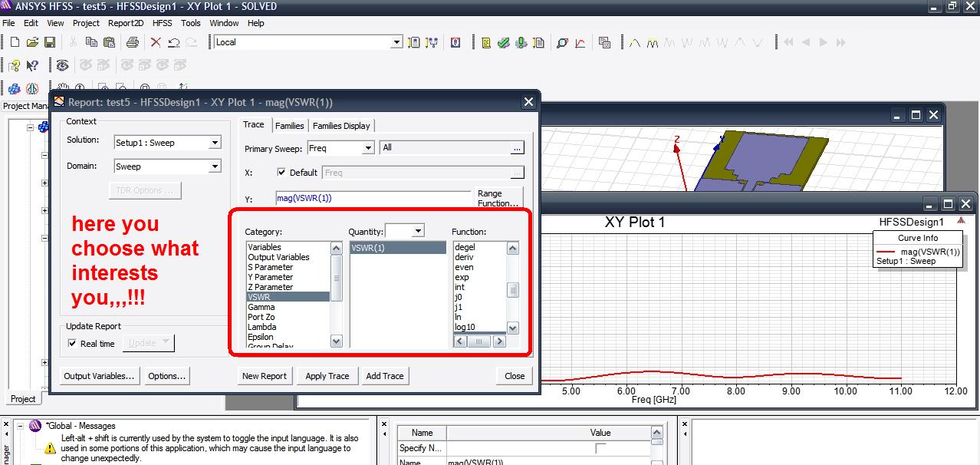Click the New Report button

[264, 376]
